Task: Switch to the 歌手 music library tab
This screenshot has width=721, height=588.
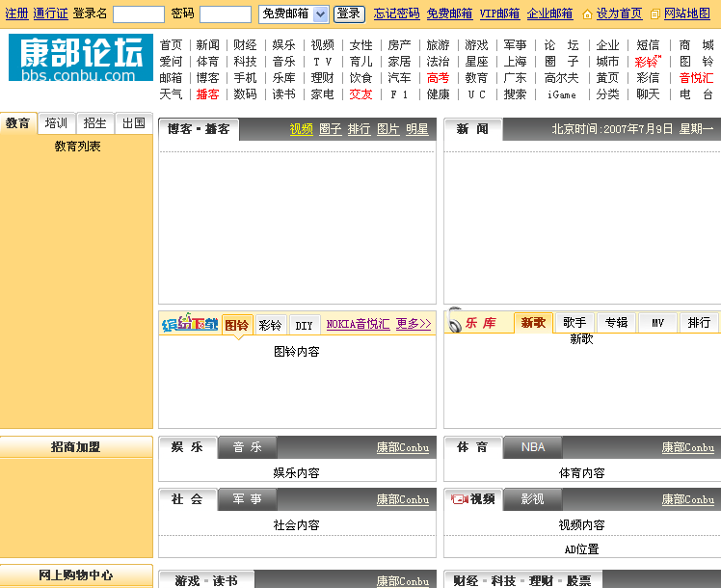Action: pyautogui.click(x=574, y=322)
